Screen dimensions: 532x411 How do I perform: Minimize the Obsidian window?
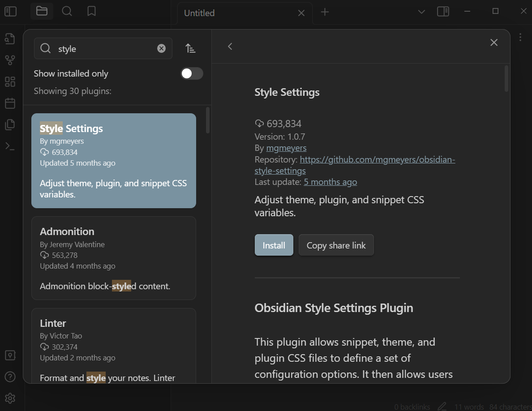tap(467, 11)
